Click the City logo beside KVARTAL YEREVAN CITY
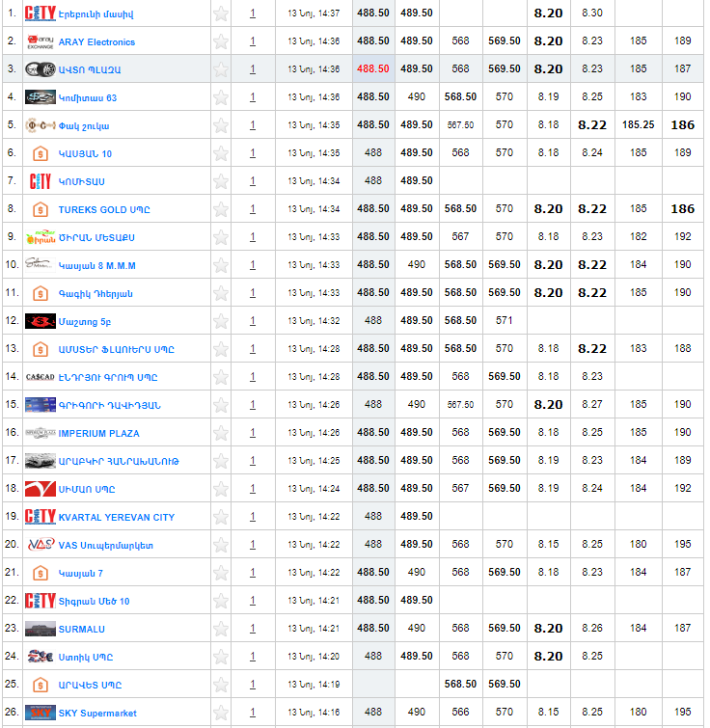Image resolution: width=710 pixels, height=728 pixels. pyautogui.click(x=40, y=516)
